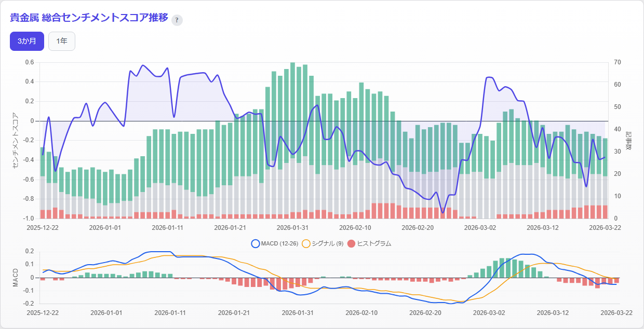Toggle ヒストグラム legend entry
Screen dimensions: 644x329
pos(369,243)
